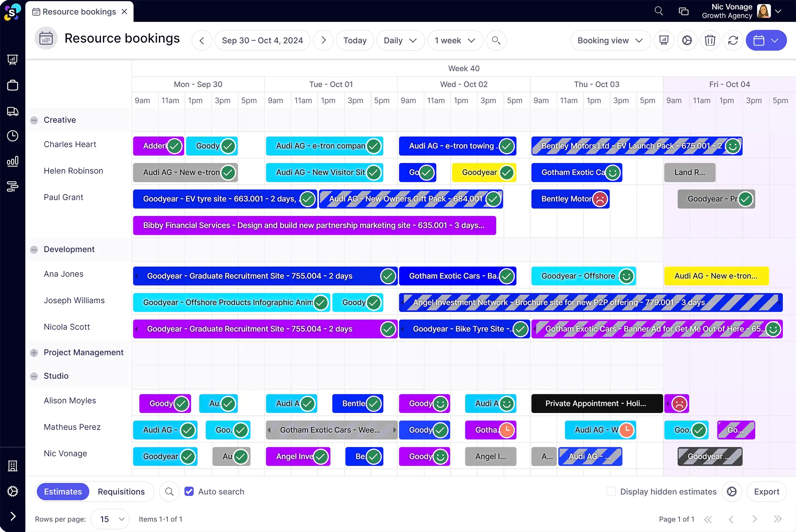Open the building company icon in sidebar
This screenshot has width=796, height=532.
click(x=12, y=466)
